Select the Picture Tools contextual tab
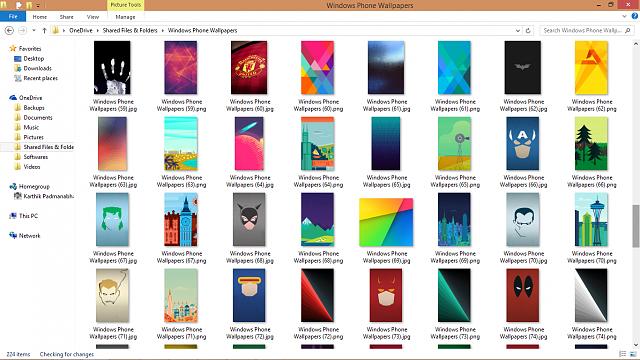The width and height of the screenshot is (640, 360). pyautogui.click(x=125, y=5)
